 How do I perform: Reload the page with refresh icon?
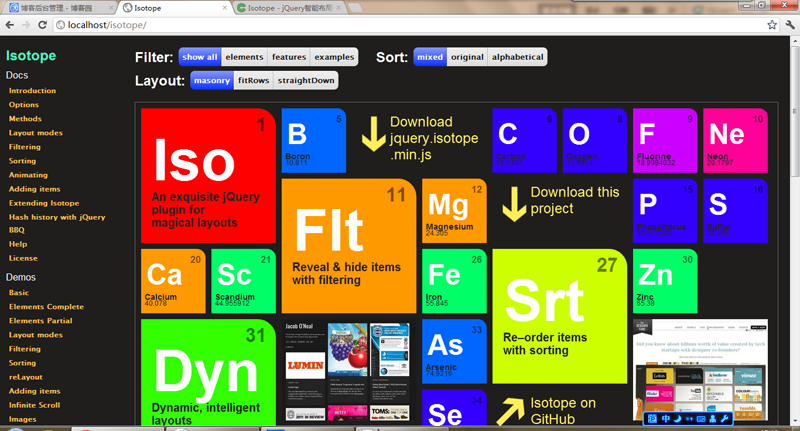42,24
